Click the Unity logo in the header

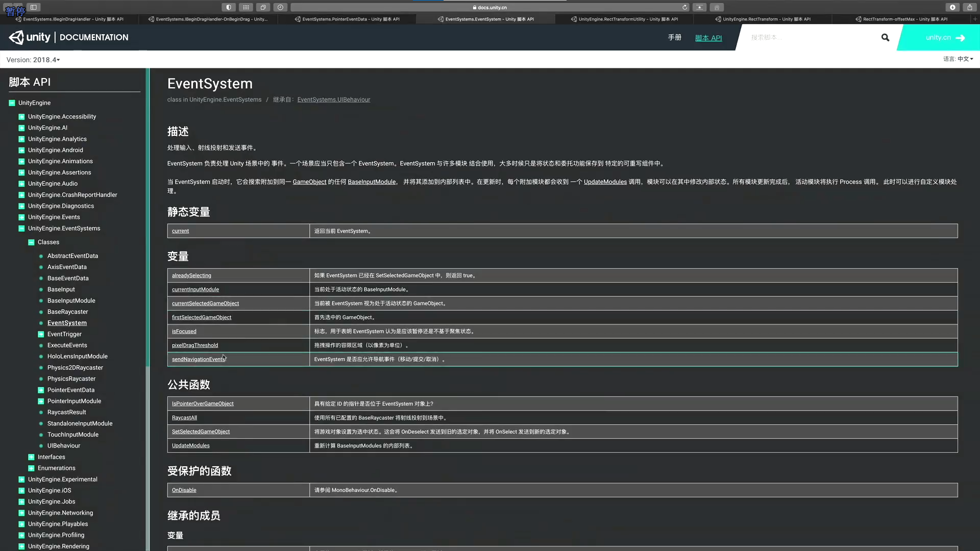(17, 37)
